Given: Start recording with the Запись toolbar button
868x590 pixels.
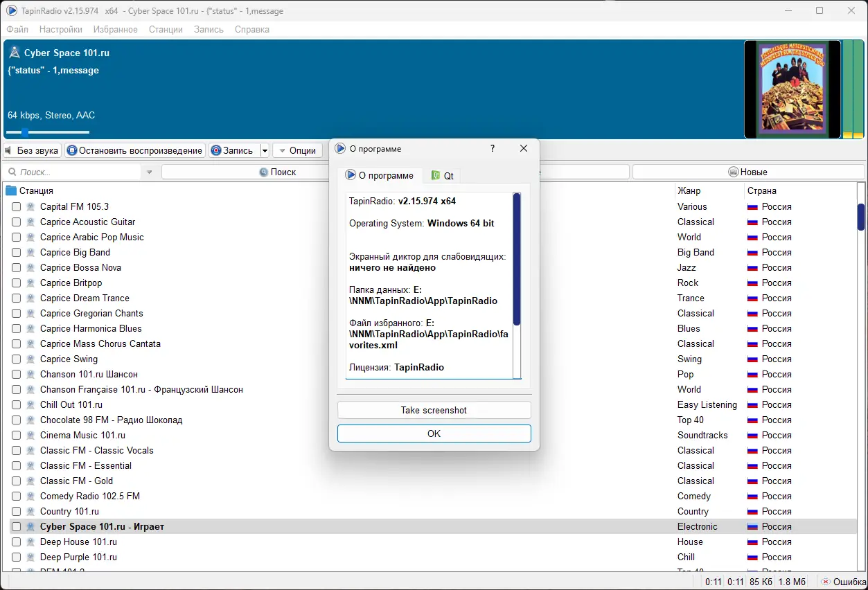Looking at the screenshot, I should [234, 150].
